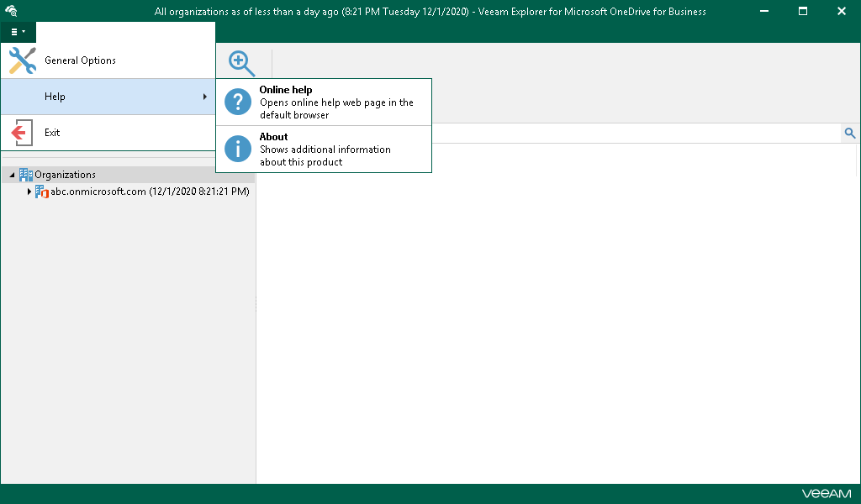Open Online help submenu item

click(x=324, y=102)
